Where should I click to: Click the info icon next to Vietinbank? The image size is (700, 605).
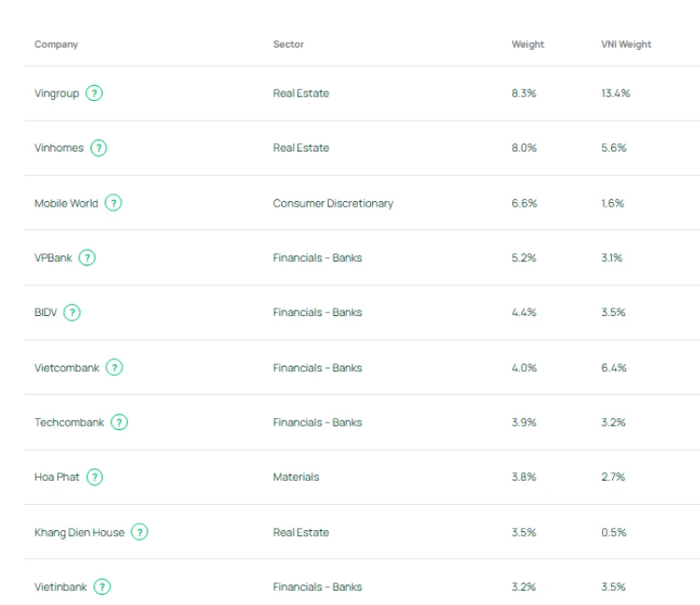click(102, 587)
